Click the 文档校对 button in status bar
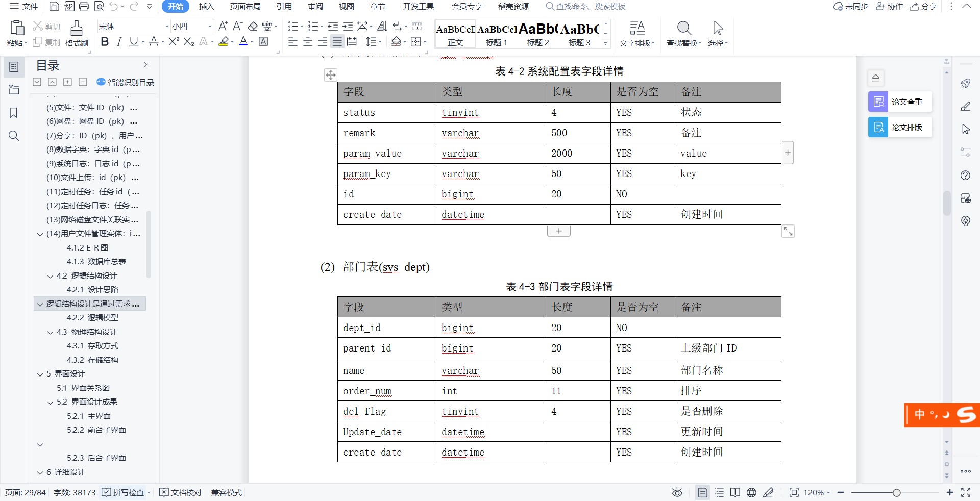The image size is (980, 501). (x=181, y=492)
